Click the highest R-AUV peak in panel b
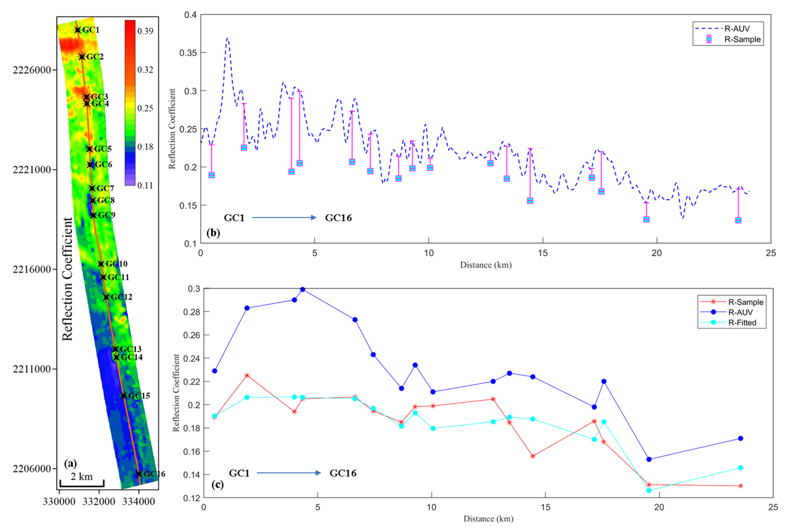786x532 pixels. click(228, 39)
